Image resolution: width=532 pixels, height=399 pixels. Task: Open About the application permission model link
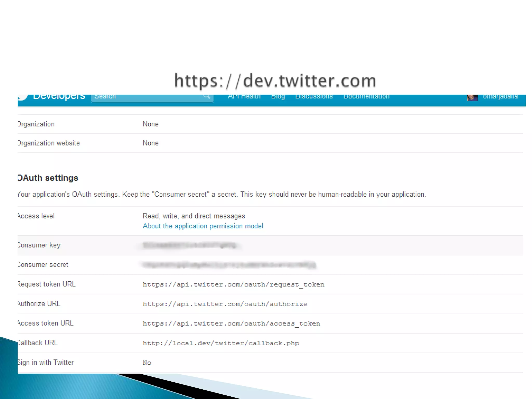203,226
